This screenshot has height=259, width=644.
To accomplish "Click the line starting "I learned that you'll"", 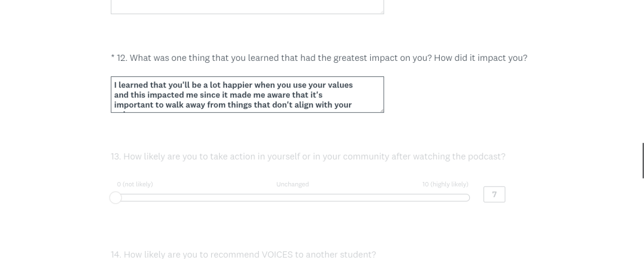I will (x=233, y=85).
